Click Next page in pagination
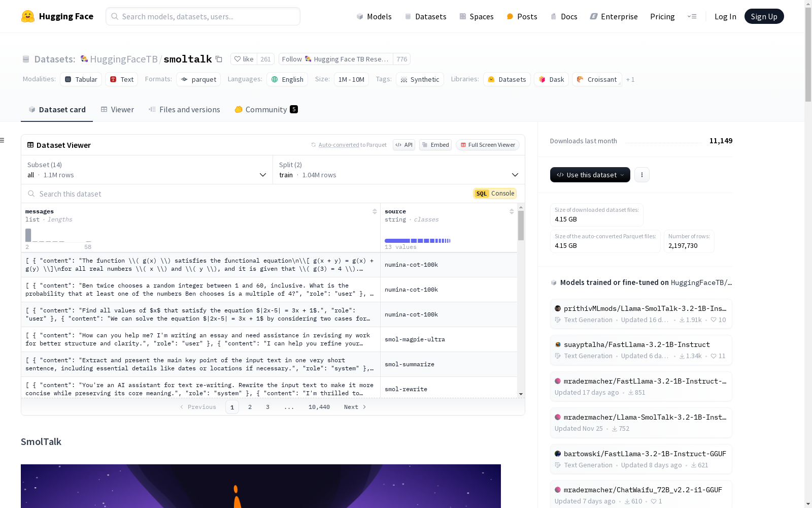This screenshot has width=812, height=508. [355, 407]
